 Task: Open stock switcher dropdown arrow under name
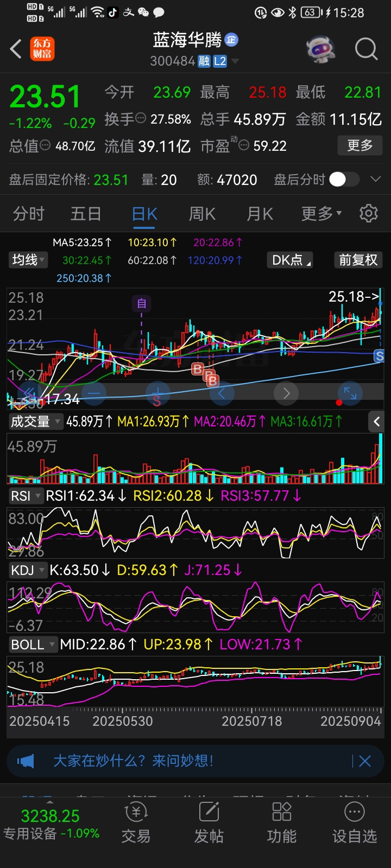click(x=235, y=61)
